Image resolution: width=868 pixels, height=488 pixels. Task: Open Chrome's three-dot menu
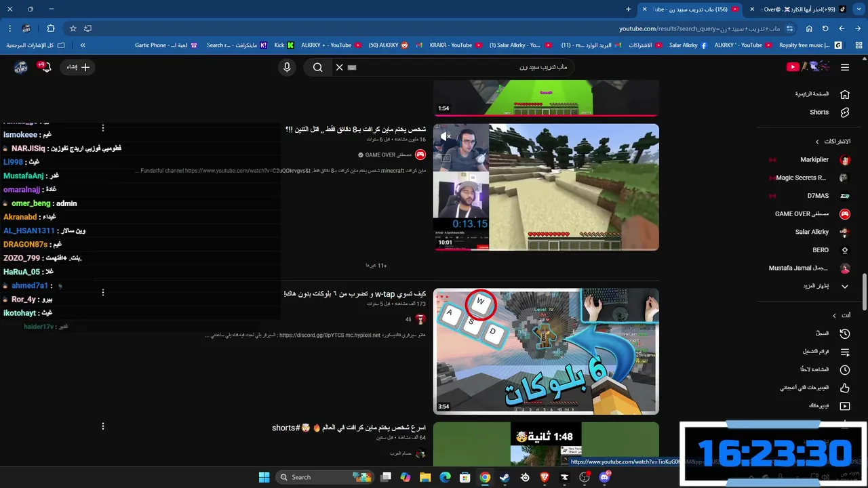[x=9, y=28]
